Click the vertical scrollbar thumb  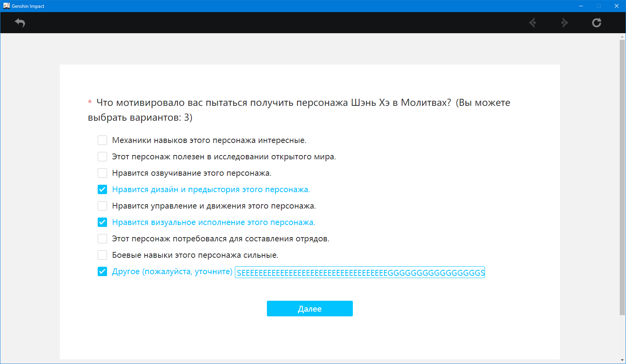pos(622,177)
